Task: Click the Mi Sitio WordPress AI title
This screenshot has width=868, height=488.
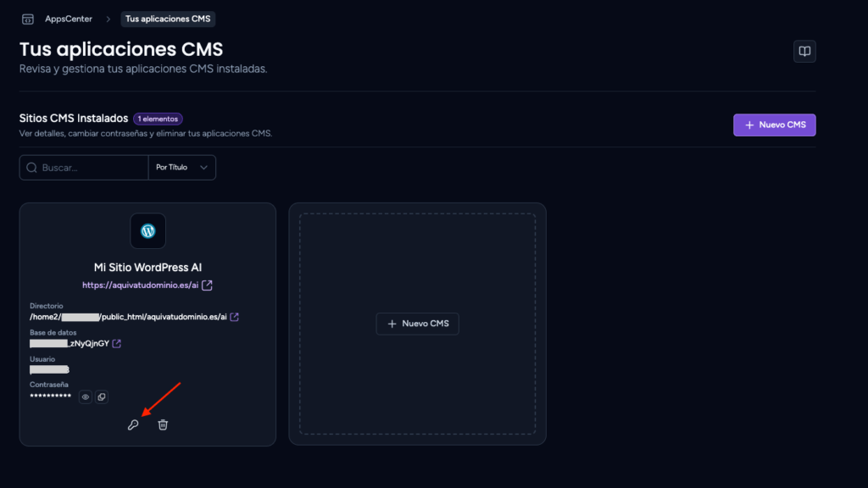Action: point(147,267)
